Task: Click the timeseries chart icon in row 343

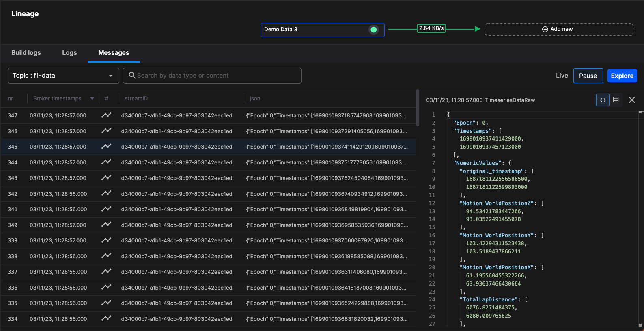Action: pyautogui.click(x=106, y=178)
